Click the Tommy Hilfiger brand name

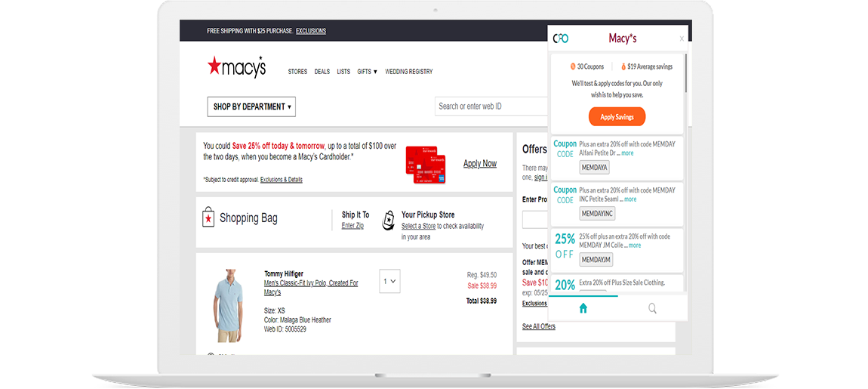point(284,273)
